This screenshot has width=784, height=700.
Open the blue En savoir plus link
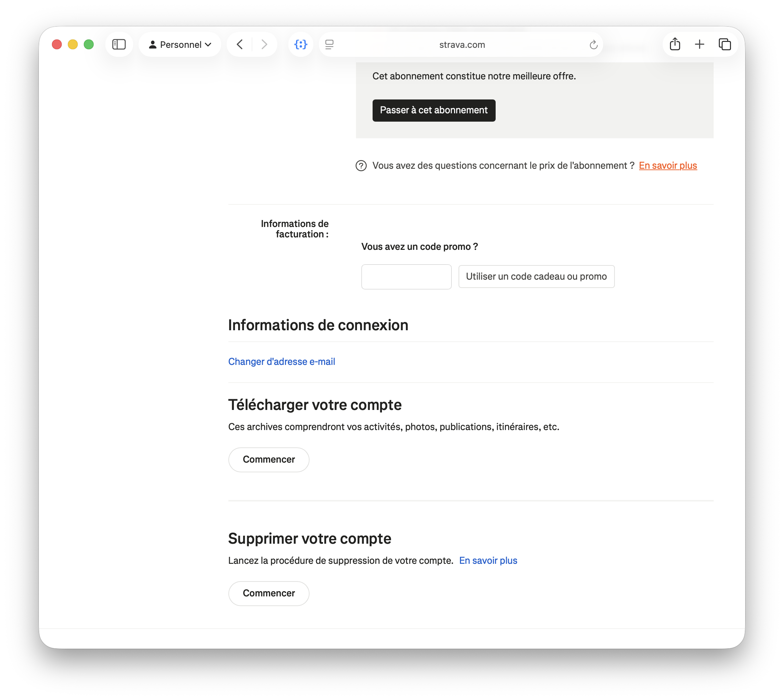[x=488, y=560]
